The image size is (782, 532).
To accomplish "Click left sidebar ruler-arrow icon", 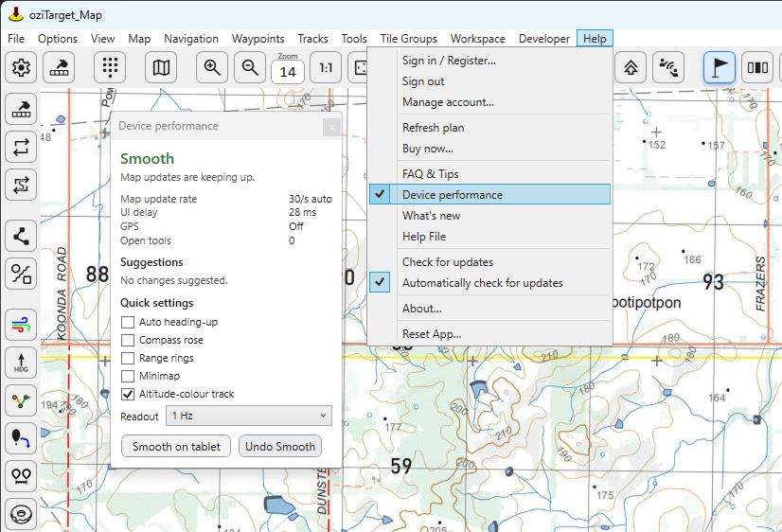I will point(21,109).
